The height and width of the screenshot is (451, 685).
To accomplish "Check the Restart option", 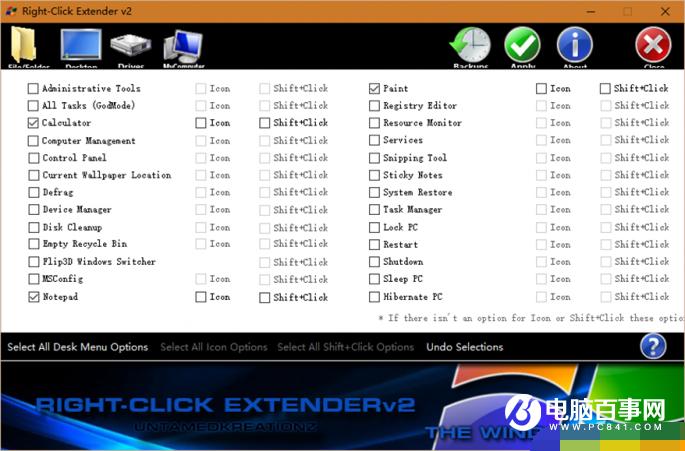I will click(374, 244).
